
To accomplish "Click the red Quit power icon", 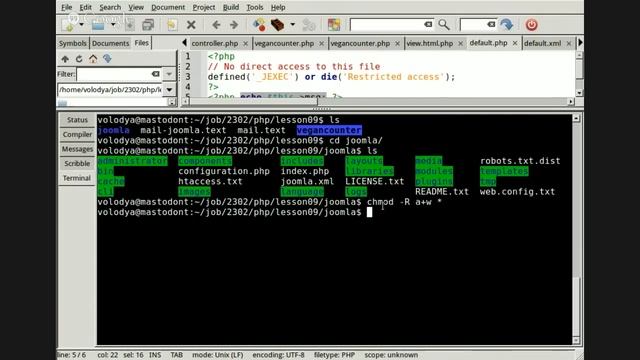I will (531, 25).
